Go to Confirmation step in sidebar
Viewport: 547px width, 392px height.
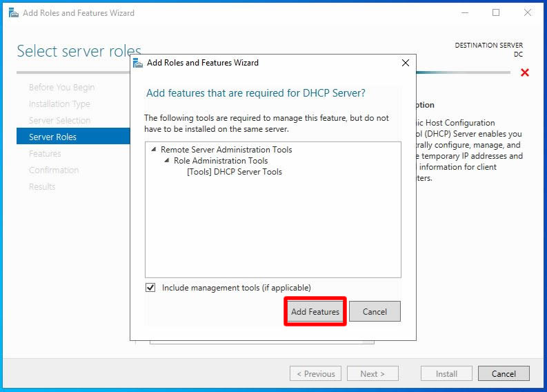tap(54, 170)
